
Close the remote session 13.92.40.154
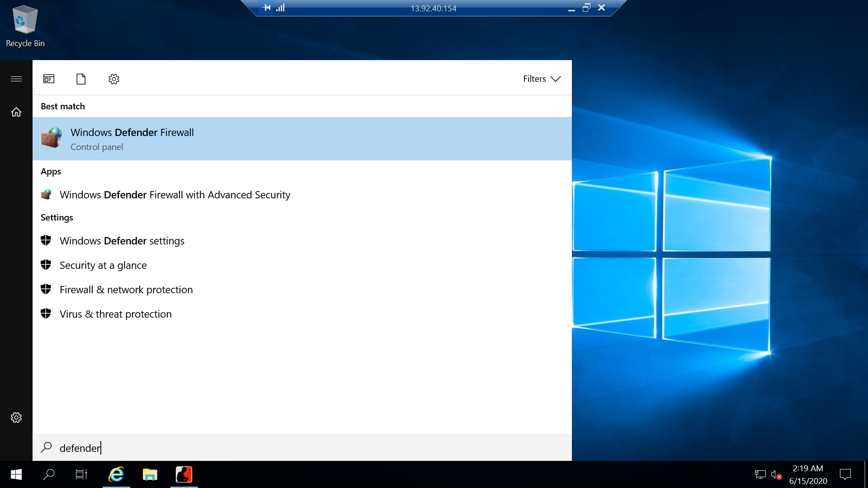tap(601, 7)
